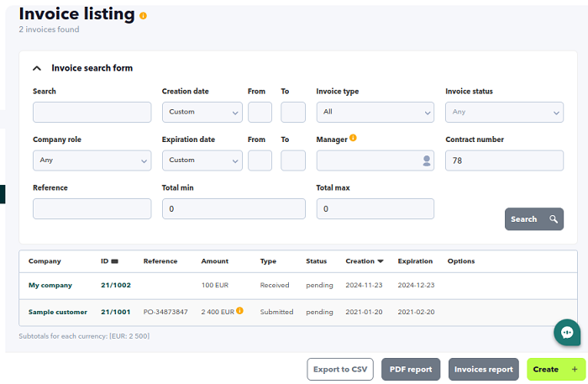Click the Total min field
The width and height of the screenshot is (588, 384).
tap(234, 209)
